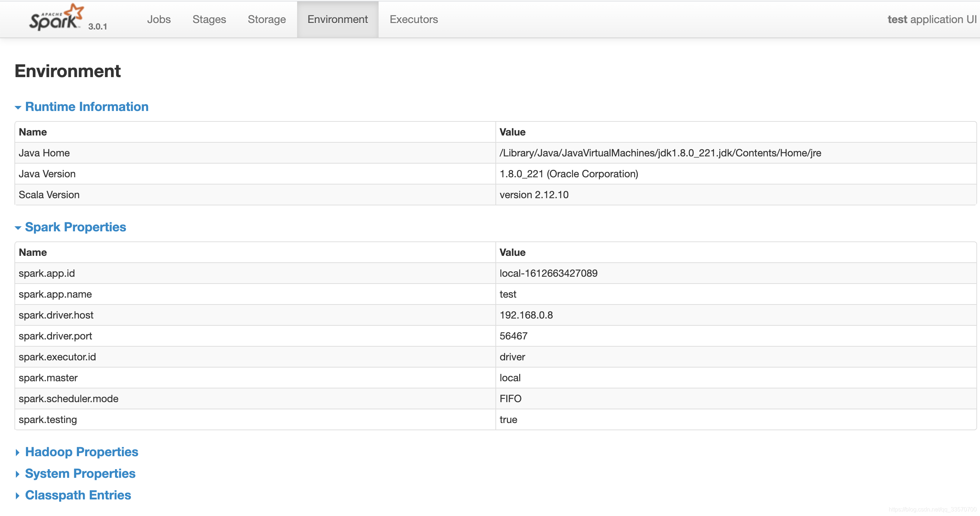The image size is (980, 516).
Task: Click the Runtime Information heading link
Action: pyautogui.click(x=87, y=107)
